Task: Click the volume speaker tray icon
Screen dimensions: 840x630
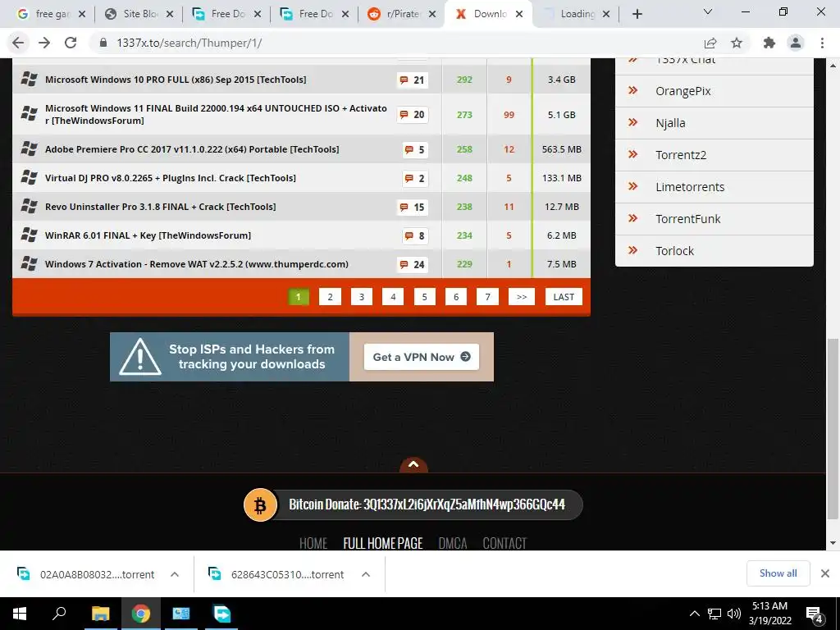Action: coord(734,614)
